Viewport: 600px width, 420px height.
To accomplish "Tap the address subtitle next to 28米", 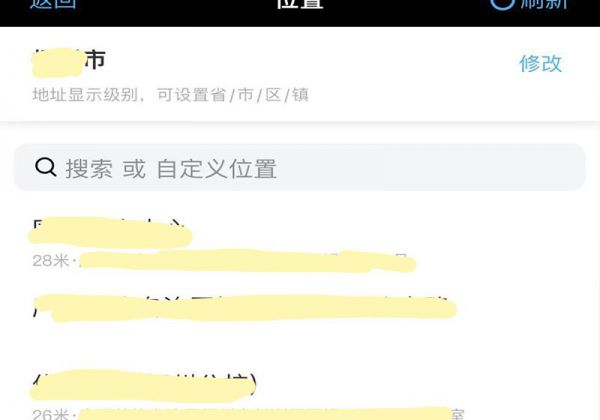I will pyautogui.click(x=247, y=262).
